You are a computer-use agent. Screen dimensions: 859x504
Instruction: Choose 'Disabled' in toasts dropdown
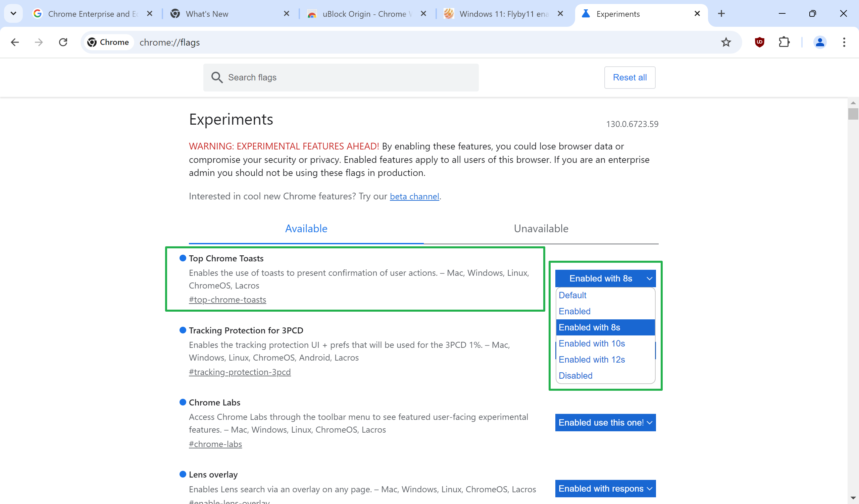click(x=575, y=375)
